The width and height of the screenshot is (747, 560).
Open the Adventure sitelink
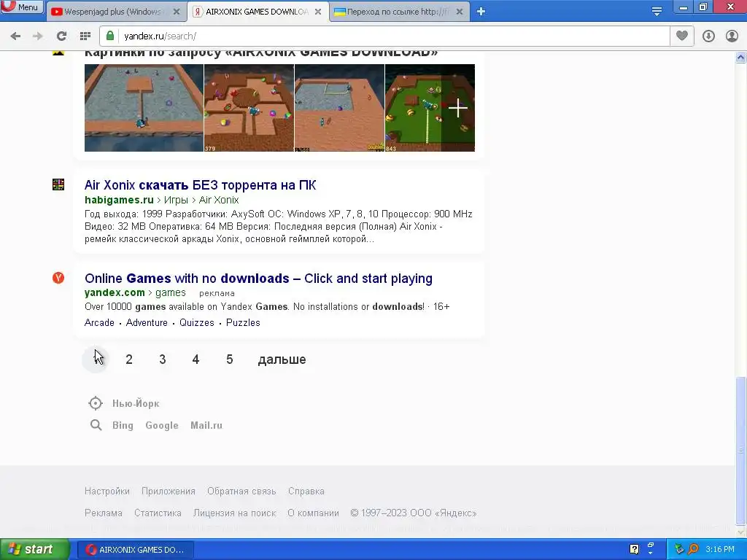pyautogui.click(x=147, y=323)
